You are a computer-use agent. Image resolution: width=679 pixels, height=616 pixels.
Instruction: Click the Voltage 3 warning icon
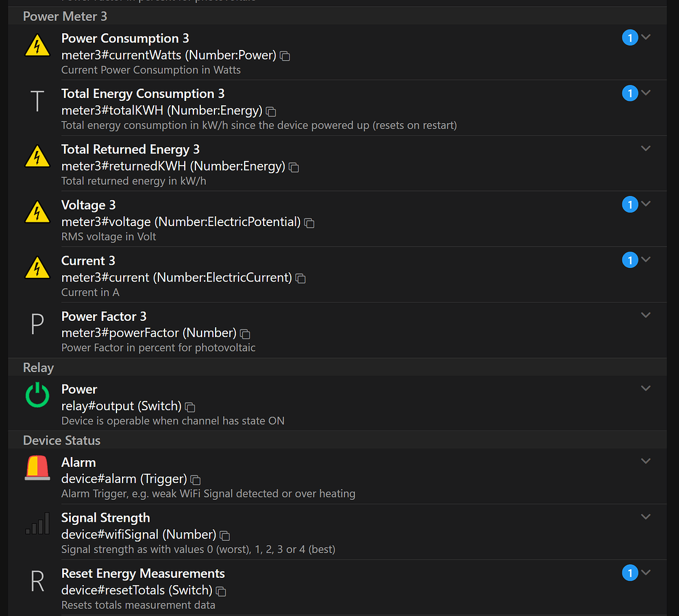(x=37, y=212)
